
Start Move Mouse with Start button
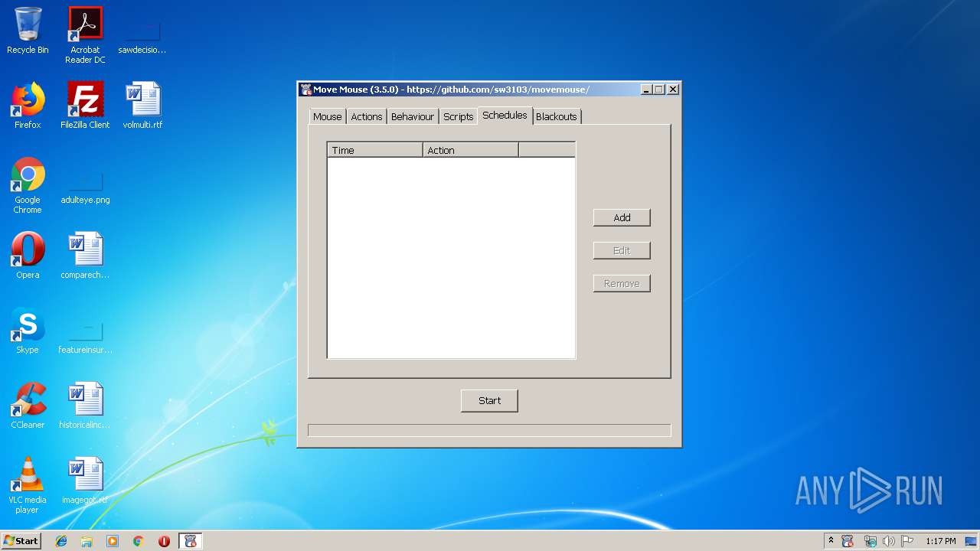click(489, 400)
